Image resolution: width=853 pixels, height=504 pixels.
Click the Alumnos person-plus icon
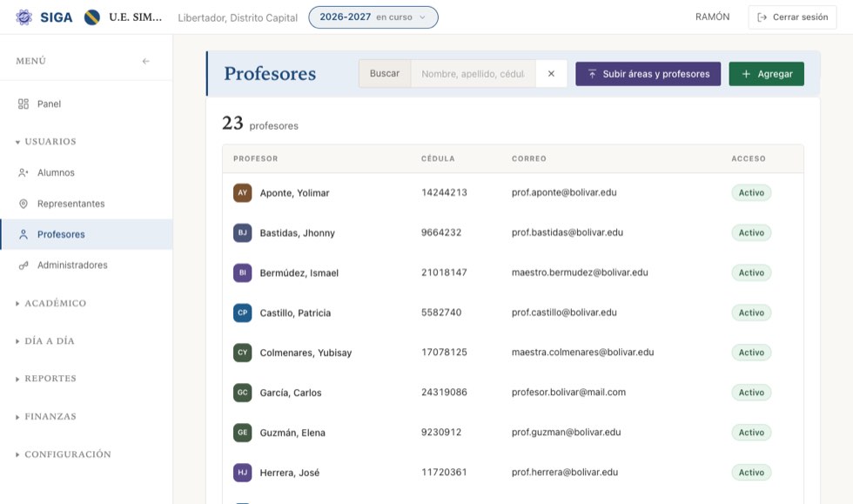point(24,173)
